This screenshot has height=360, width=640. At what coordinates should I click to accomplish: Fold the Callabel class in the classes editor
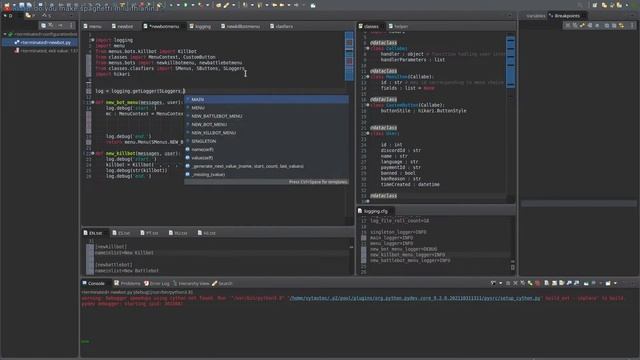tap(367, 48)
